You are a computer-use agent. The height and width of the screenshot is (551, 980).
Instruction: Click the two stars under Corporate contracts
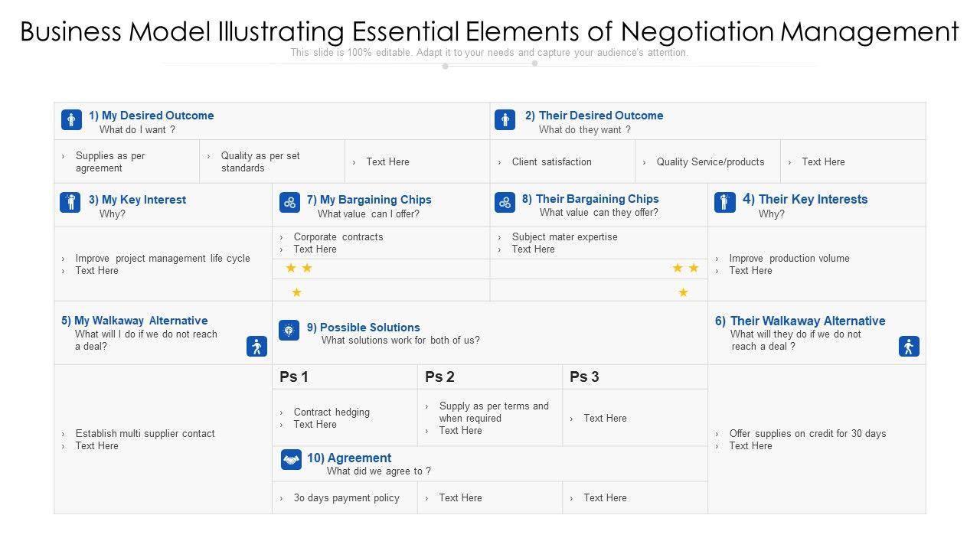(x=299, y=268)
